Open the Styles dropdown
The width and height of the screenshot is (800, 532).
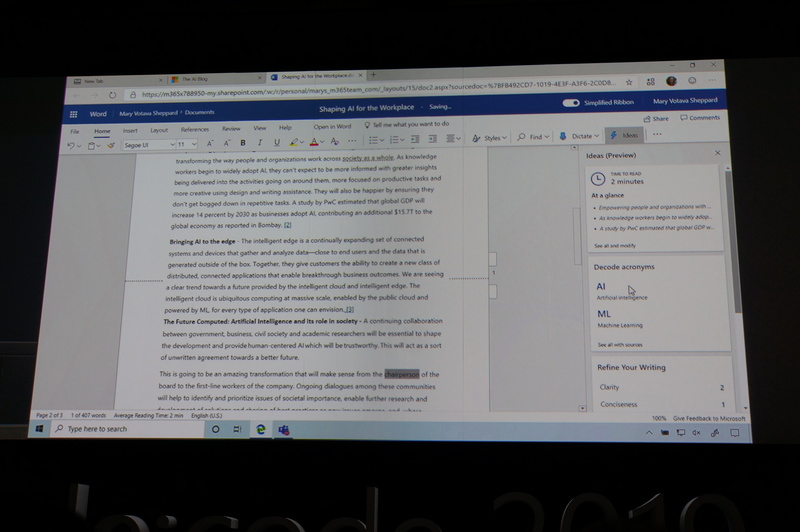coord(489,138)
